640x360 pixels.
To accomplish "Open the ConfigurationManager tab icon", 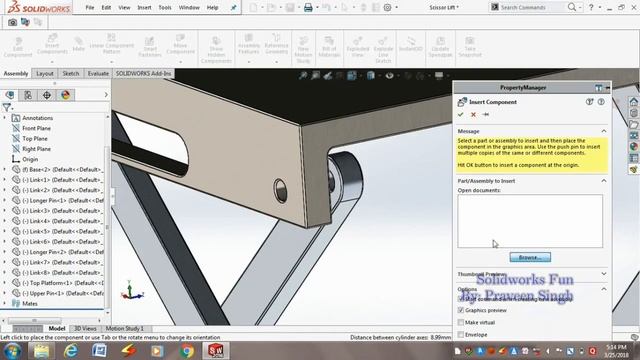I will tap(28, 95).
